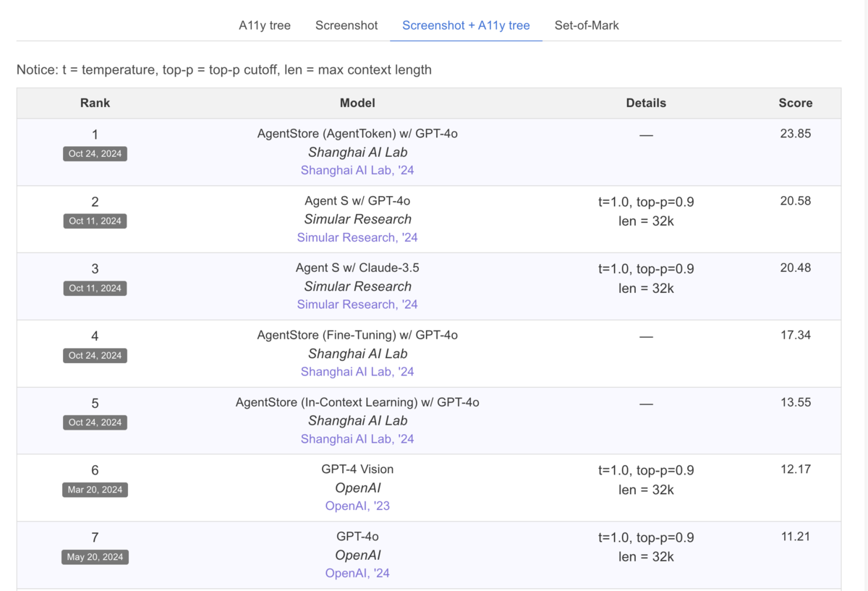
Task: Click t=1.0, top-p=0.9 in Agent S w/ GPT-4o row
Action: click(x=646, y=202)
